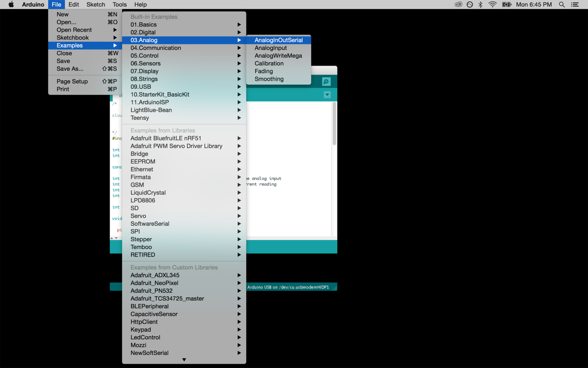The height and width of the screenshot is (368, 588).
Task: Expand the Bridge library examples
Action: tap(184, 154)
